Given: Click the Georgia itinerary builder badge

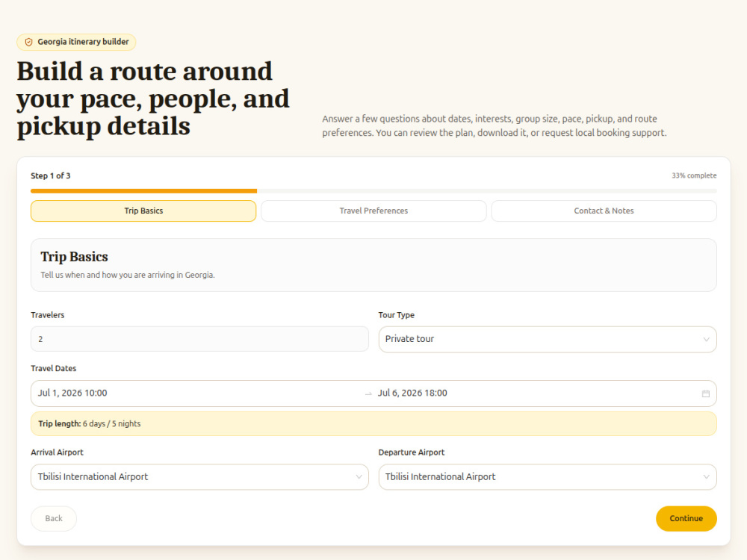Looking at the screenshot, I should click(x=76, y=42).
